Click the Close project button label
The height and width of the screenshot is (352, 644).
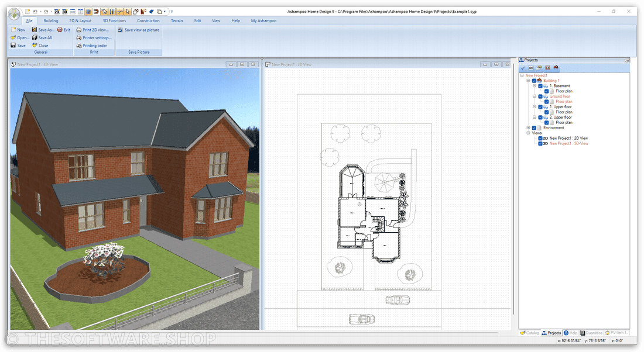point(43,46)
